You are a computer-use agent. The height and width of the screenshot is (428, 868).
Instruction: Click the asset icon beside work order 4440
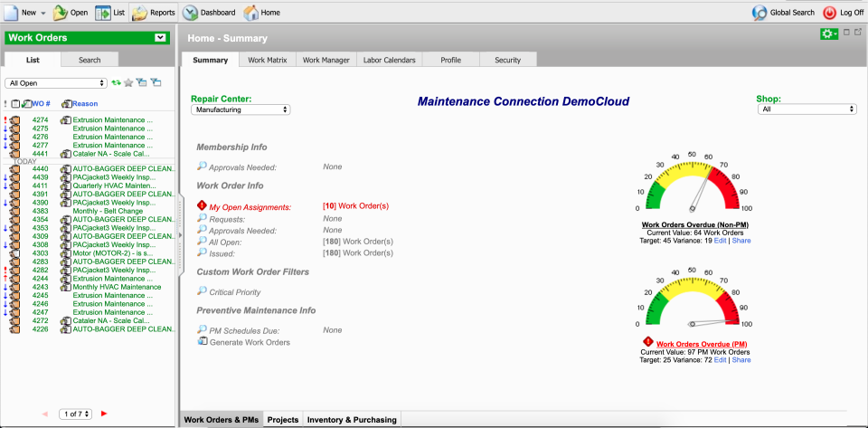pos(66,169)
